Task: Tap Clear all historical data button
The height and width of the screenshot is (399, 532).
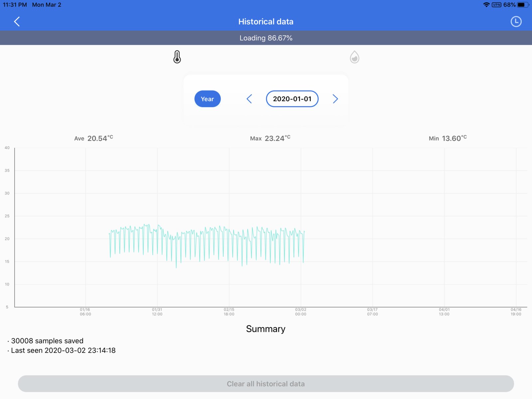Action: 266,384
